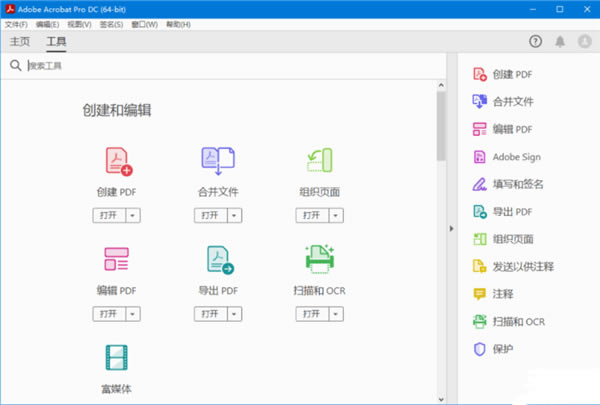This screenshot has height=405, width=600.
Task: Collapse the right pane with the arrow handle
Action: point(451,230)
